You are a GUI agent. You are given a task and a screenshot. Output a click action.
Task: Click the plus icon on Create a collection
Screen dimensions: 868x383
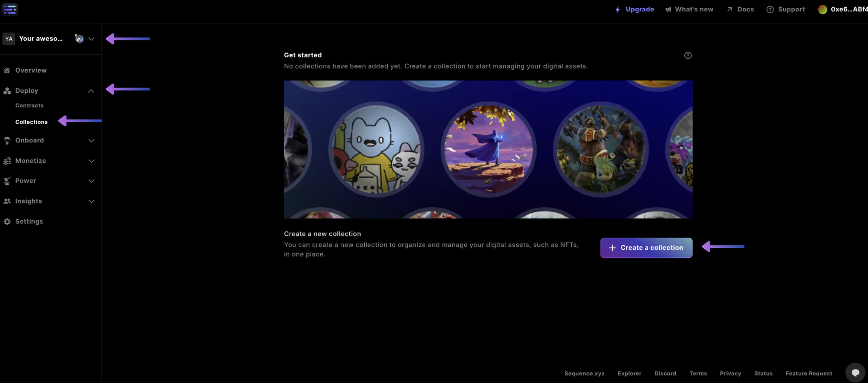pos(612,248)
